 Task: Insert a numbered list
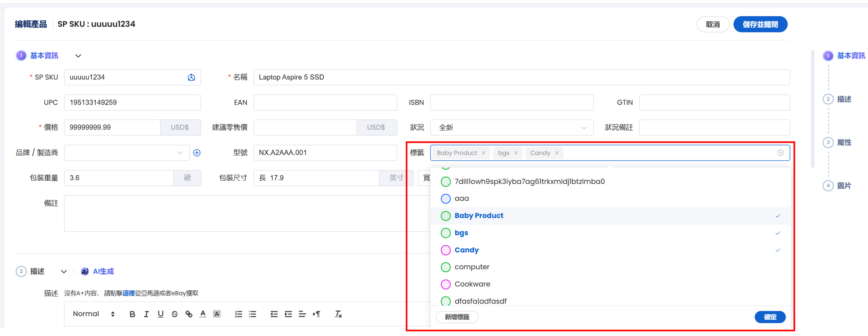[239, 314]
